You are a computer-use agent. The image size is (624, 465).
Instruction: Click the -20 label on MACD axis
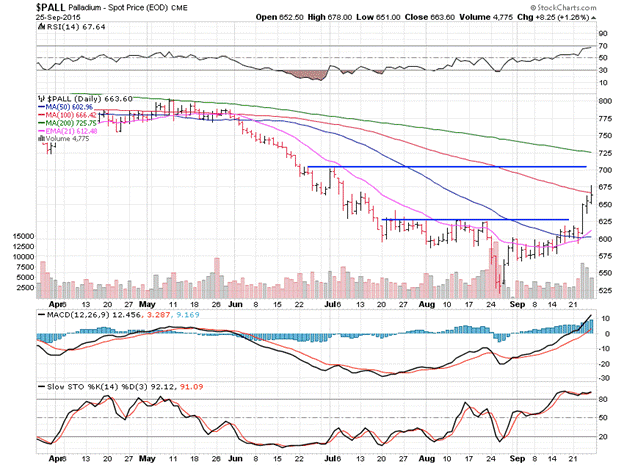(x=604, y=364)
